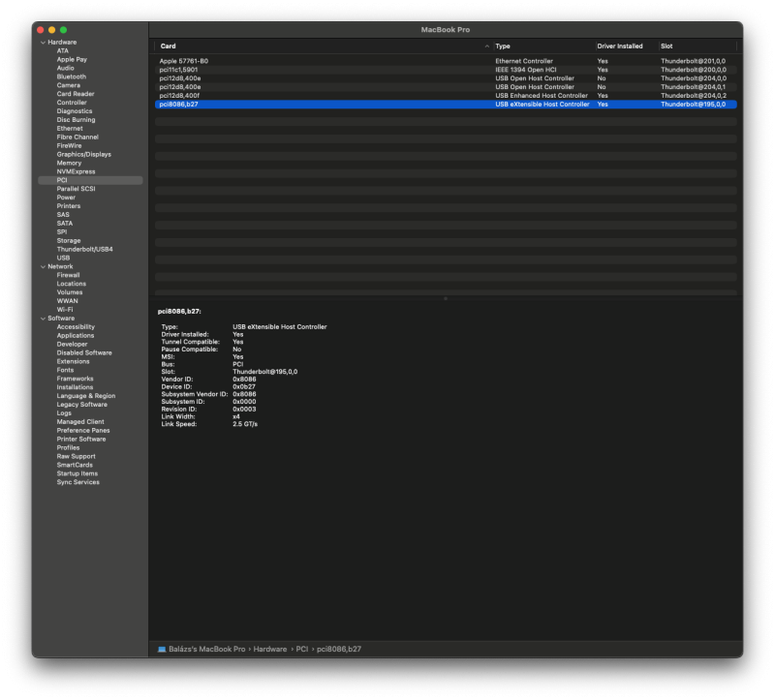Open Graphics/Displays in the sidebar
Viewport: 775px width, 700px height.
tap(84, 155)
